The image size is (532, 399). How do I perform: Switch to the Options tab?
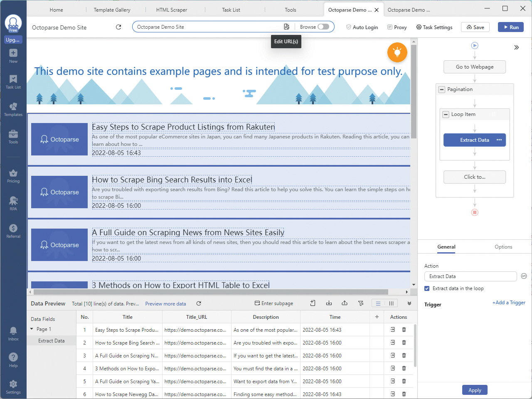coord(503,247)
